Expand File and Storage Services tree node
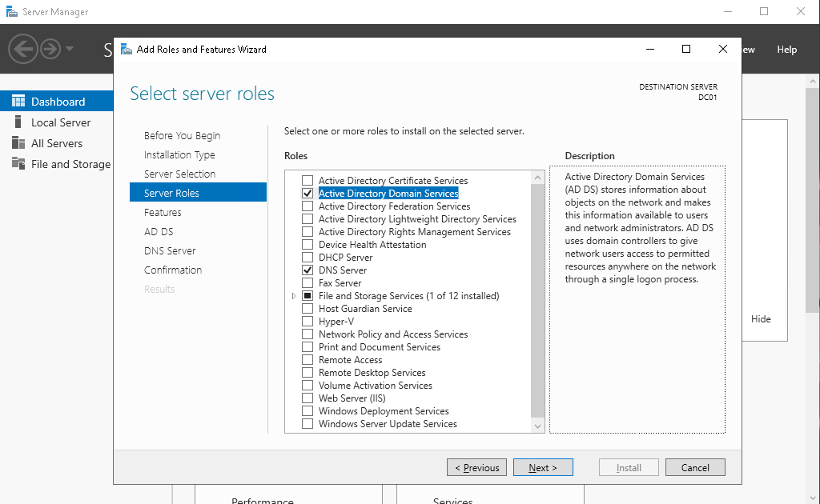The width and height of the screenshot is (820, 504). (294, 296)
